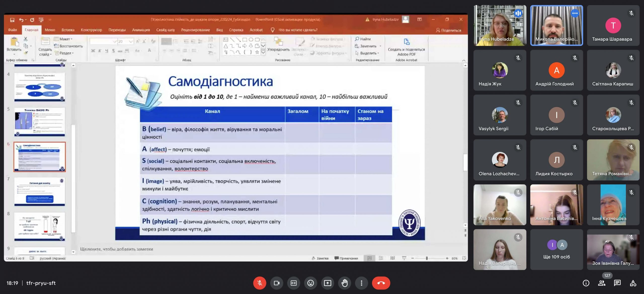Open activities shapes icon

(633, 283)
